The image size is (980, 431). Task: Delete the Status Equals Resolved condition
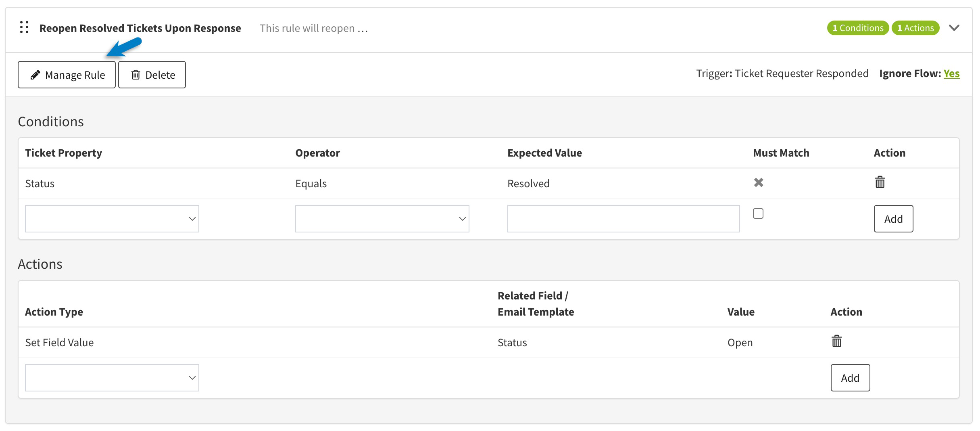pyautogui.click(x=880, y=182)
